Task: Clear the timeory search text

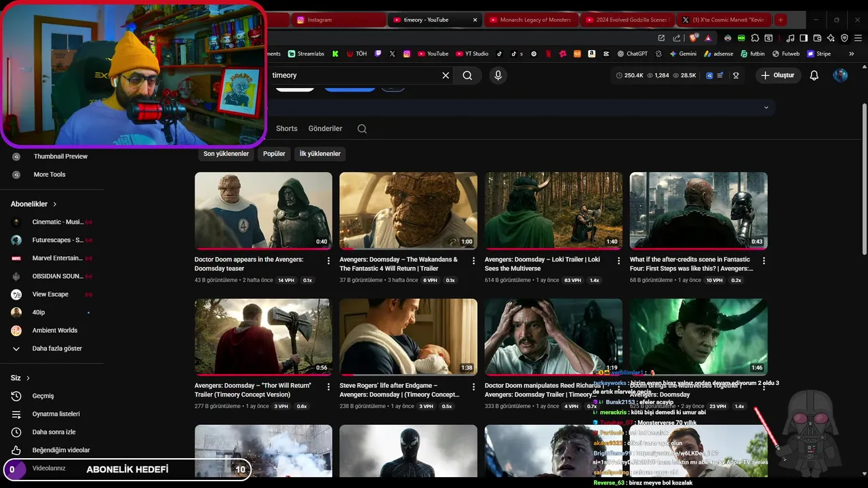Action: [x=446, y=75]
